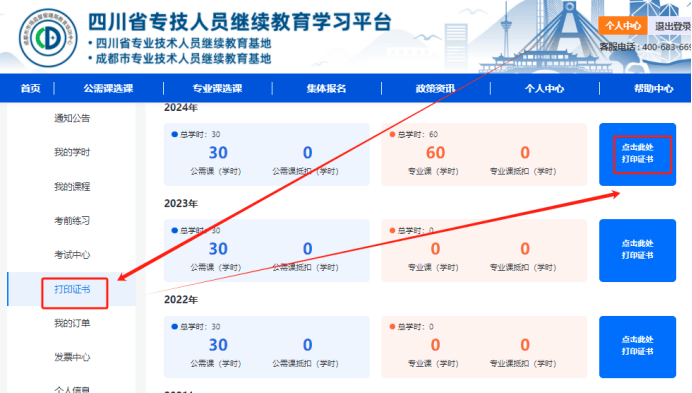Open 考前练习 in sidebar
Viewport: 692px width, 393px height.
tap(72, 220)
